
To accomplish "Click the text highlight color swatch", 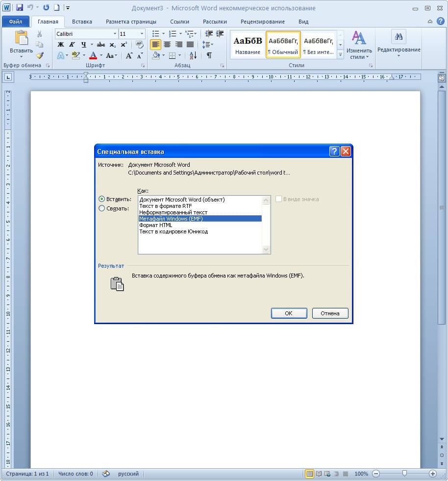I will point(75,55).
